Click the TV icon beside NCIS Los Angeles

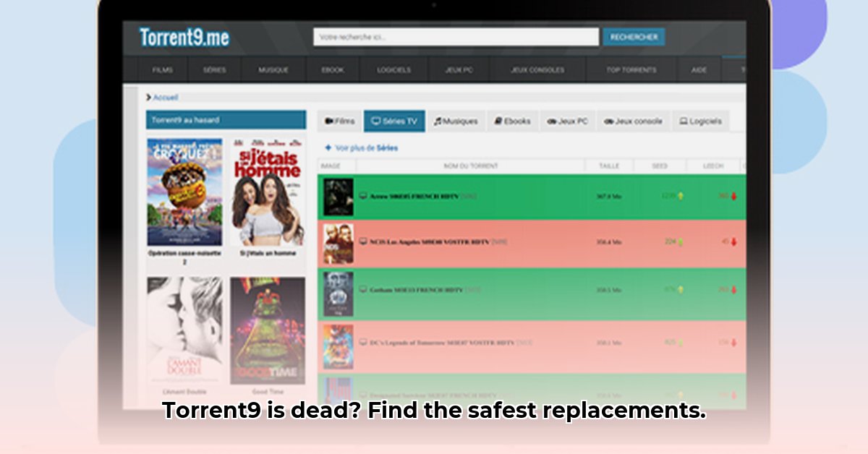click(364, 242)
